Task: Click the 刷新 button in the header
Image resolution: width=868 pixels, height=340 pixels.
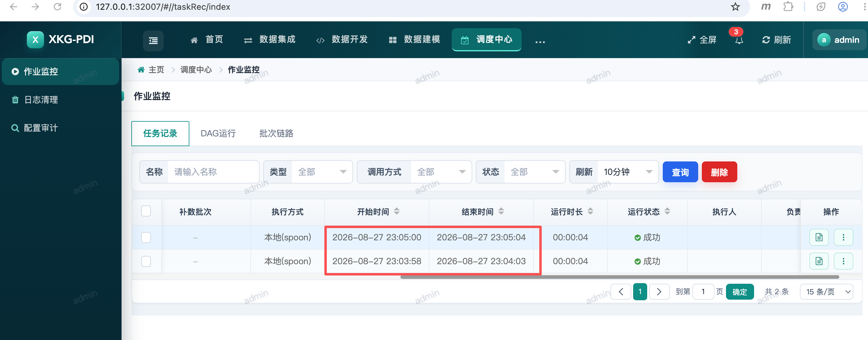Action: point(777,40)
